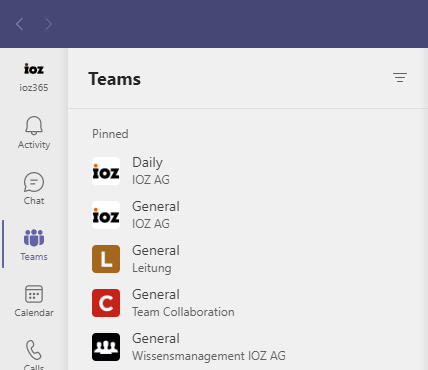Click the black Wissensmanagement team avatar

coord(106,347)
